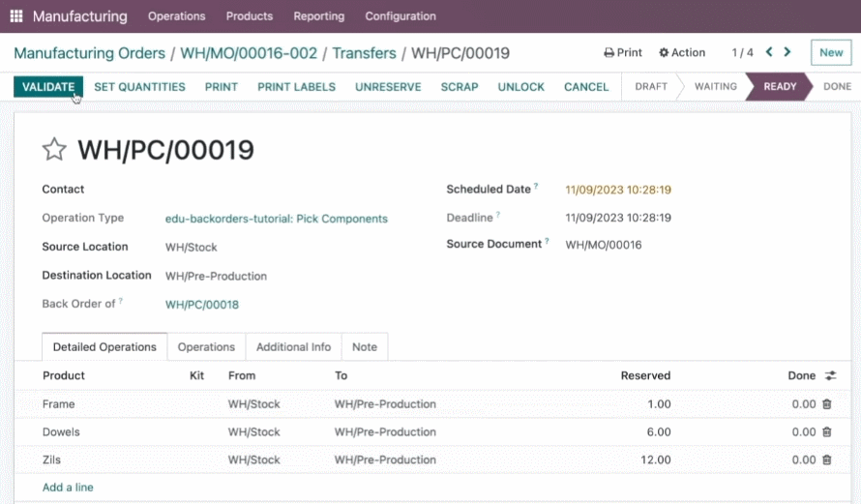Image resolution: width=861 pixels, height=504 pixels.
Task: Select the DRAFT status stage
Action: (651, 87)
